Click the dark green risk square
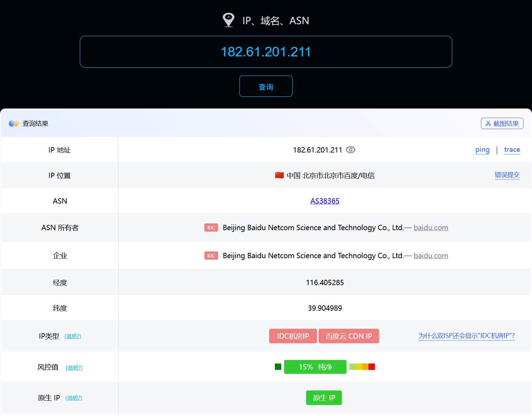 point(278,367)
